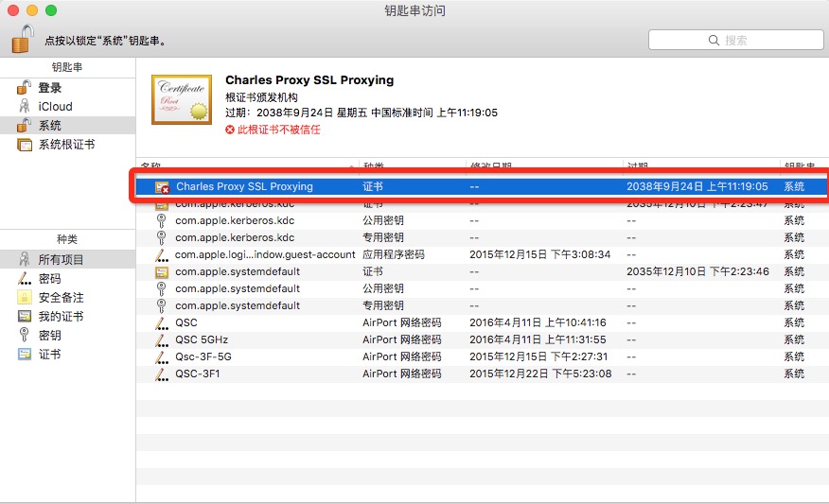
Task: Click the magnifier icon in search field
Action: pyautogui.click(x=714, y=40)
